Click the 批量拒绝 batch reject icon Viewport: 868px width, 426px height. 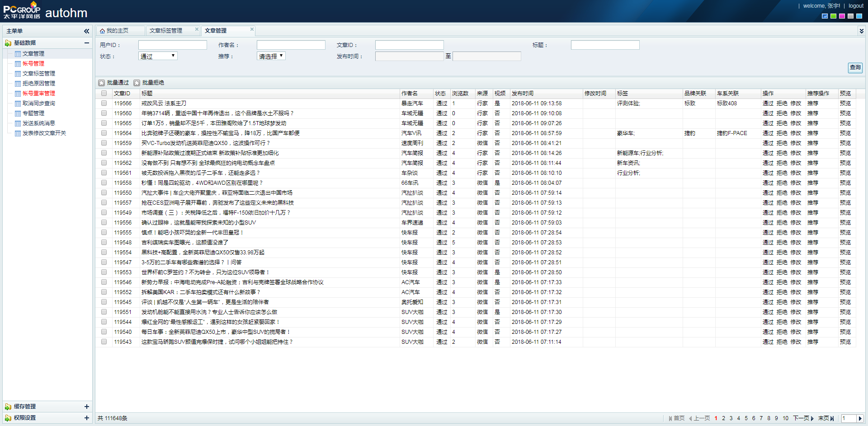tap(137, 83)
